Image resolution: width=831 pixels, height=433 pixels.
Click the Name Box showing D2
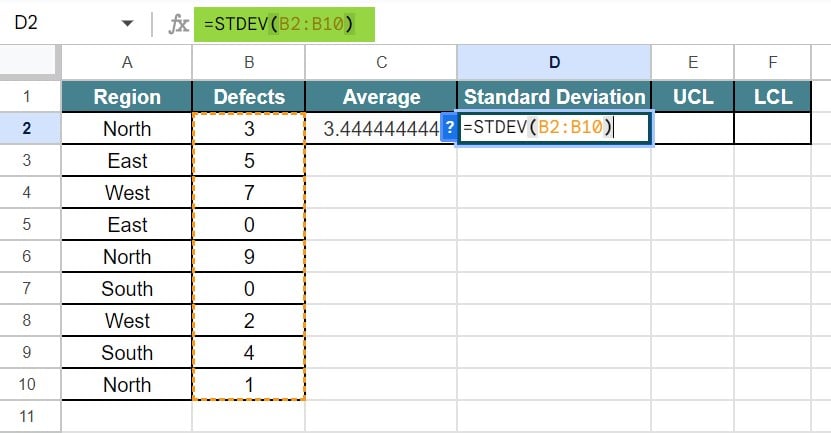(x=26, y=23)
